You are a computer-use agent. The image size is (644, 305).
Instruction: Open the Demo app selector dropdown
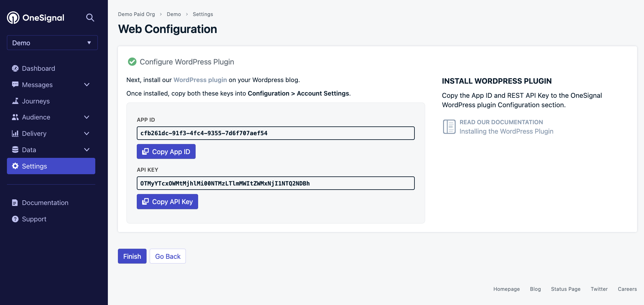tap(52, 43)
